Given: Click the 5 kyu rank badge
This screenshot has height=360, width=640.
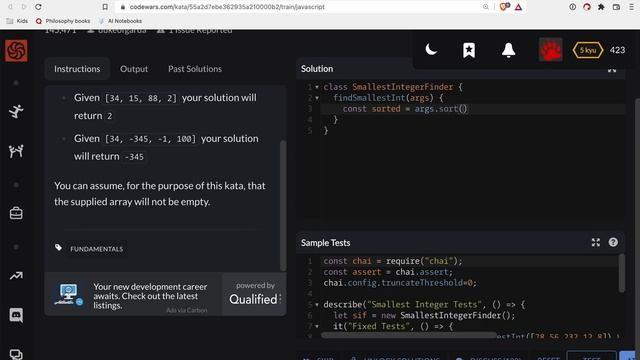Looking at the screenshot, I should [x=588, y=50].
